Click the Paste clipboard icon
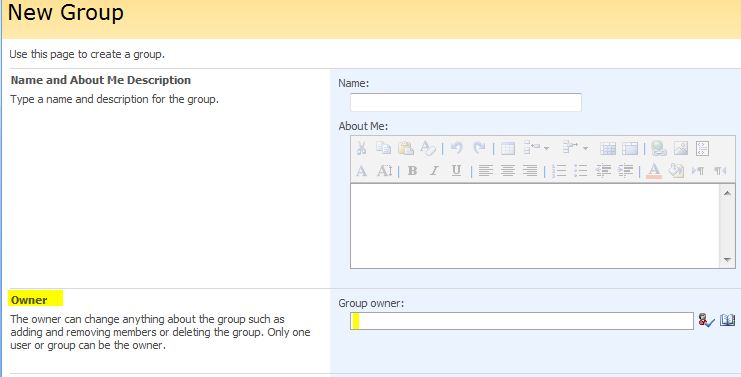 point(405,148)
